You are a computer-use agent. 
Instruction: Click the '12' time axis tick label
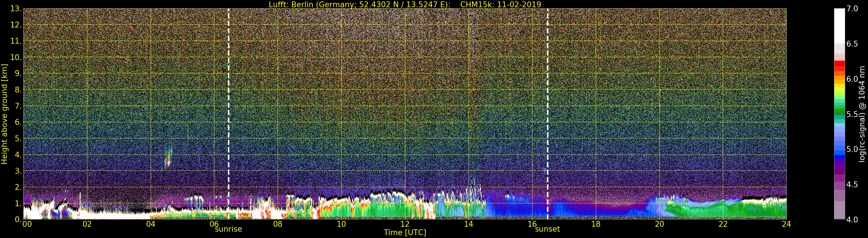405,224
